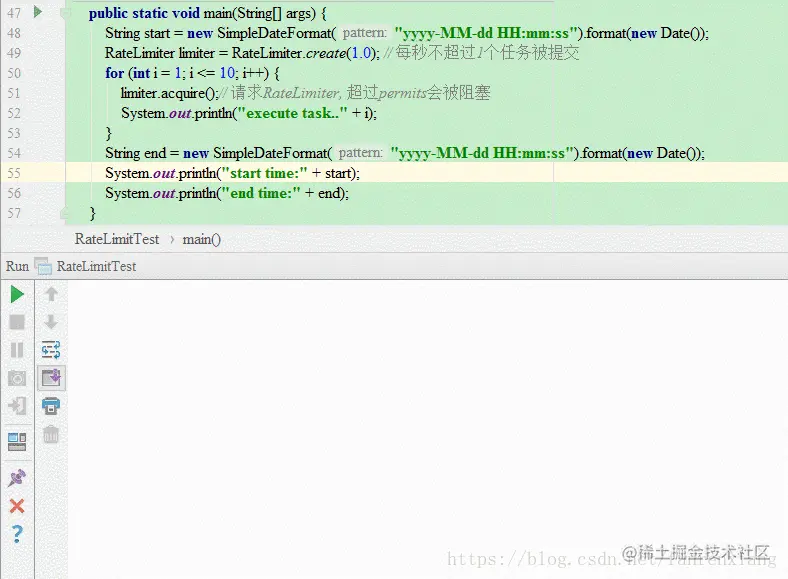Click RateLimiter.create(1.0) expression
This screenshot has width=788, height=579.
(x=304, y=53)
